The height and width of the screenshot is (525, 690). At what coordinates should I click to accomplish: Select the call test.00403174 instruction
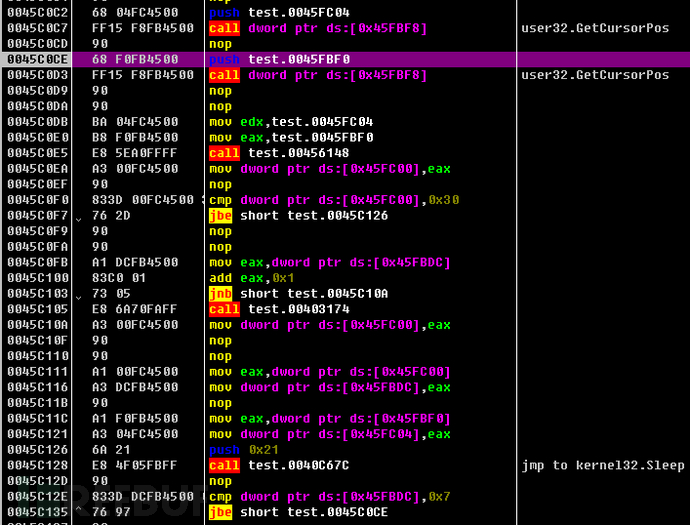click(x=279, y=309)
